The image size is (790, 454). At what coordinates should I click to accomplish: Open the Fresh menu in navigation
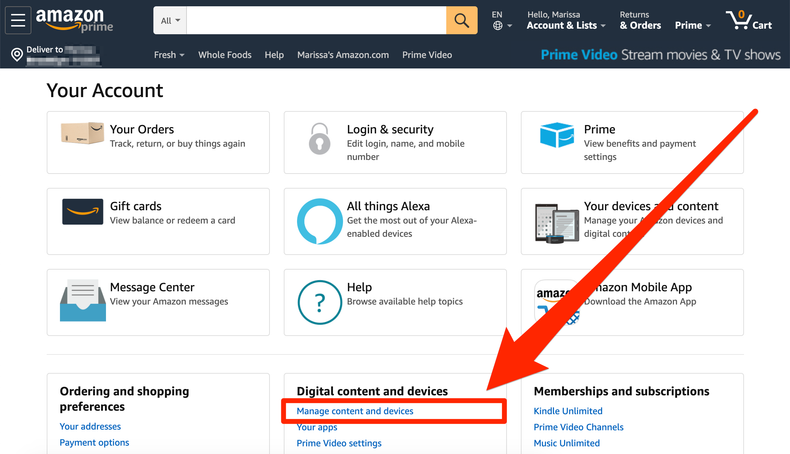tap(169, 55)
